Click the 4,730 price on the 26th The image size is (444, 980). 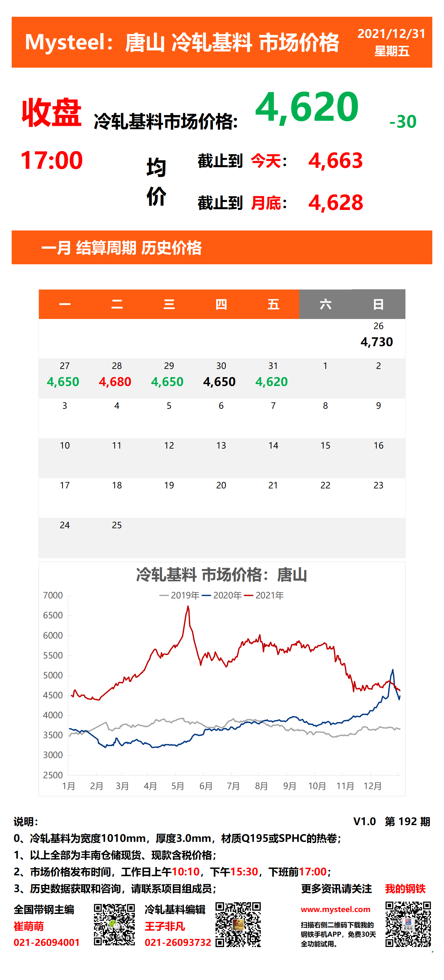pos(377,342)
